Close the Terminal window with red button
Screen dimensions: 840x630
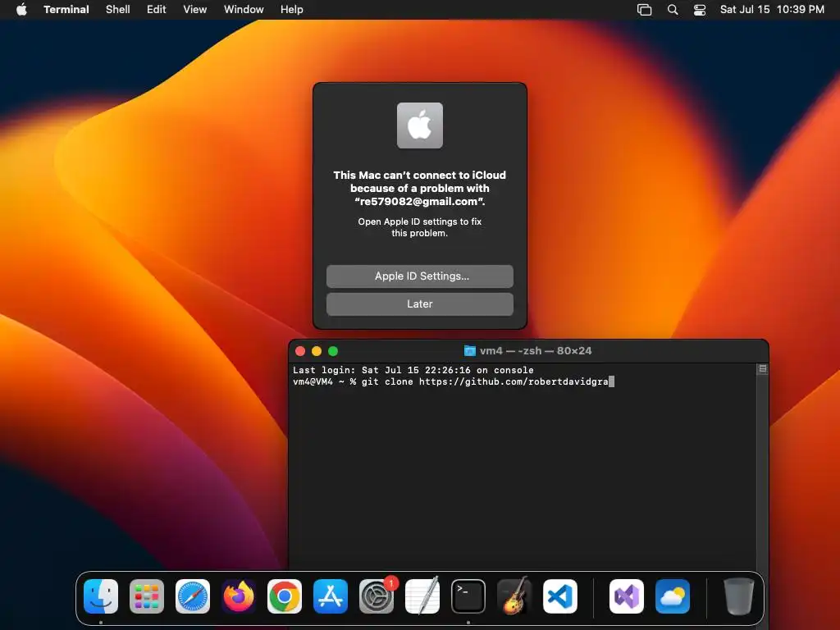[x=300, y=351]
